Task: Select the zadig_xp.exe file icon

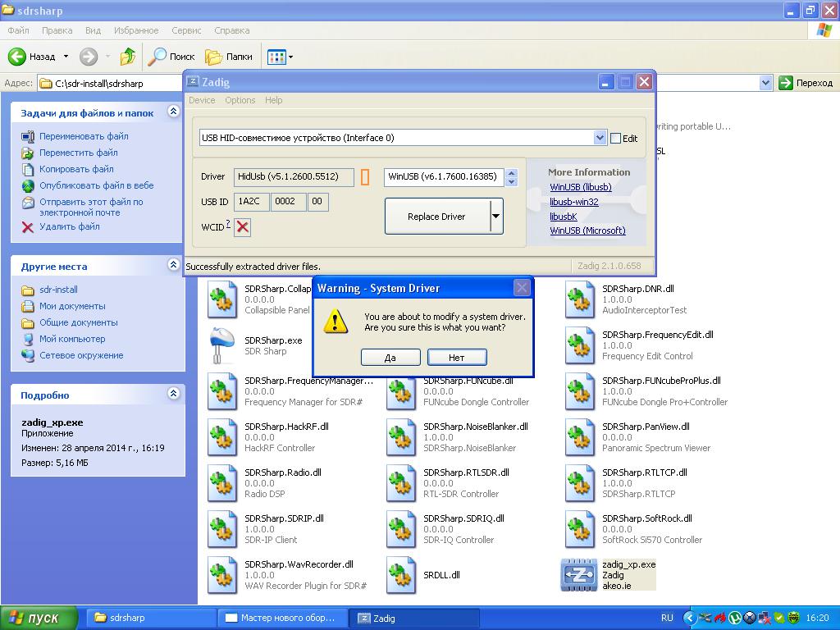Action: tap(578, 575)
